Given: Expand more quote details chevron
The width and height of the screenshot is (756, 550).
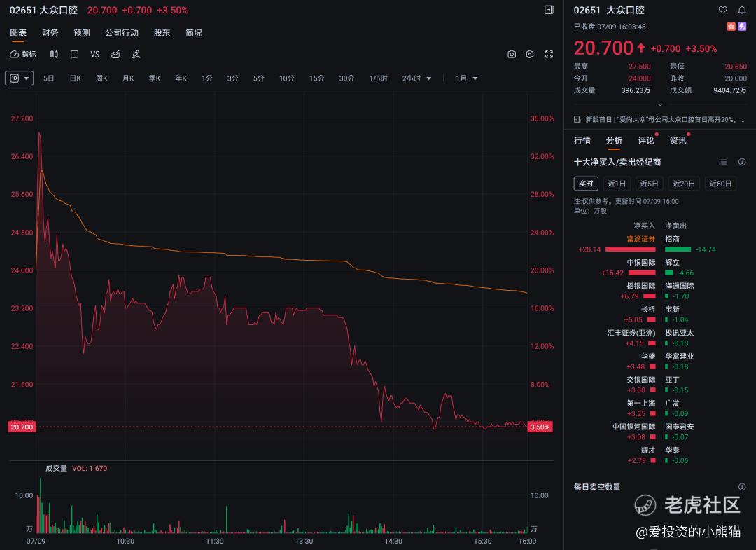Looking at the screenshot, I should (x=660, y=104).
